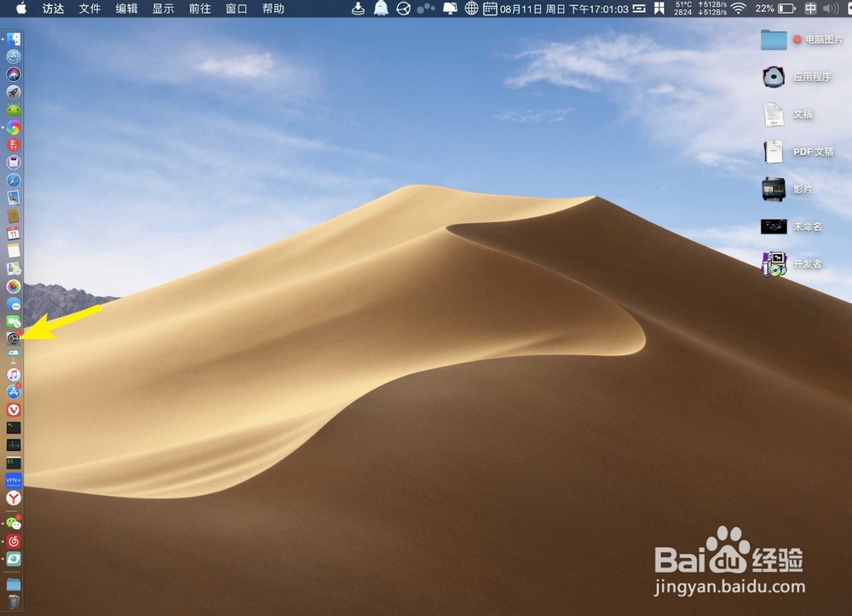Click the downloads icon in the menu bar
852x616 pixels.
tap(358, 9)
